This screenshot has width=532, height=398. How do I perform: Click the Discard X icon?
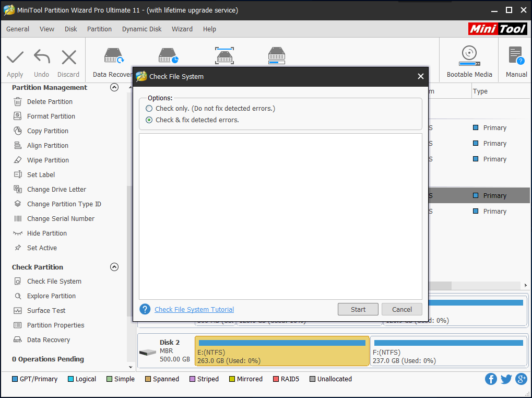click(x=69, y=57)
